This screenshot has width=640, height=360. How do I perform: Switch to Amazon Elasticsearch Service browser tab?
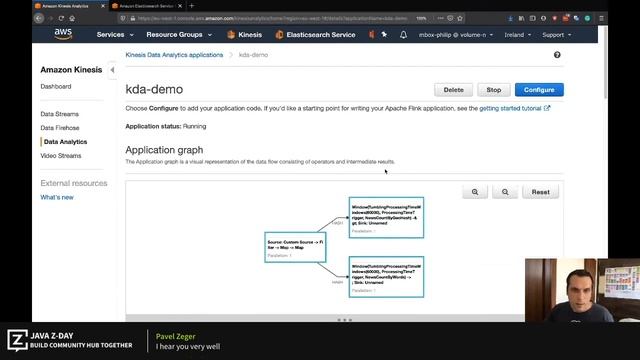pyautogui.click(x=146, y=6)
